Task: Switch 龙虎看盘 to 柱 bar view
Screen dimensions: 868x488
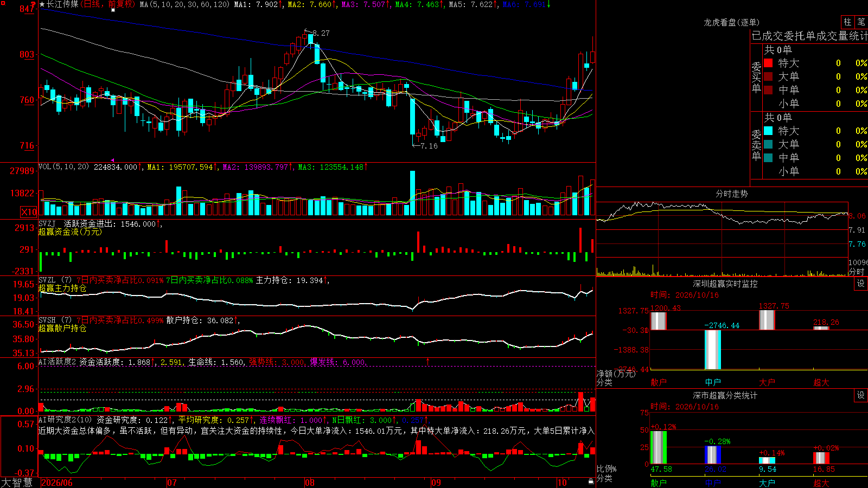Action: coord(847,22)
